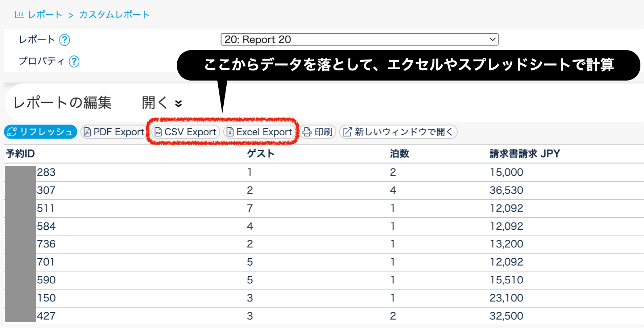Open report in new window (新しいウィンドウで開く)
The image size is (644, 328).
pos(398,132)
